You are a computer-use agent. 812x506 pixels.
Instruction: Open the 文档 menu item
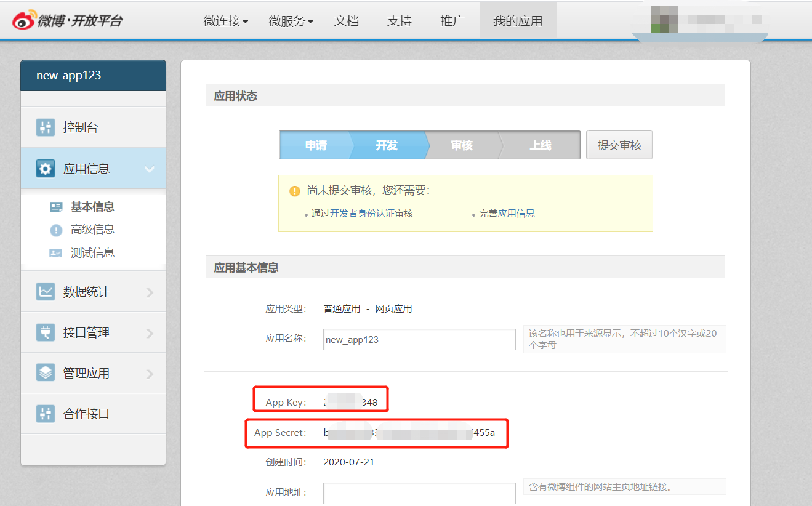coord(347,21)
